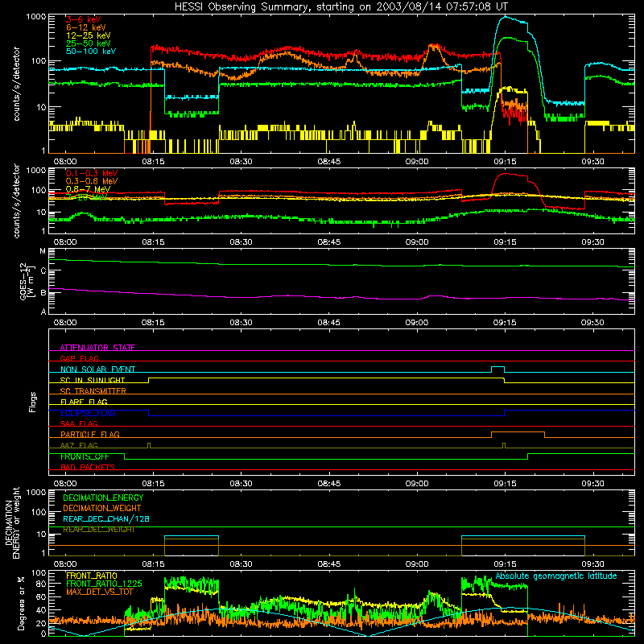Select the NON_SOLAR_EVENT flag label

97,369
